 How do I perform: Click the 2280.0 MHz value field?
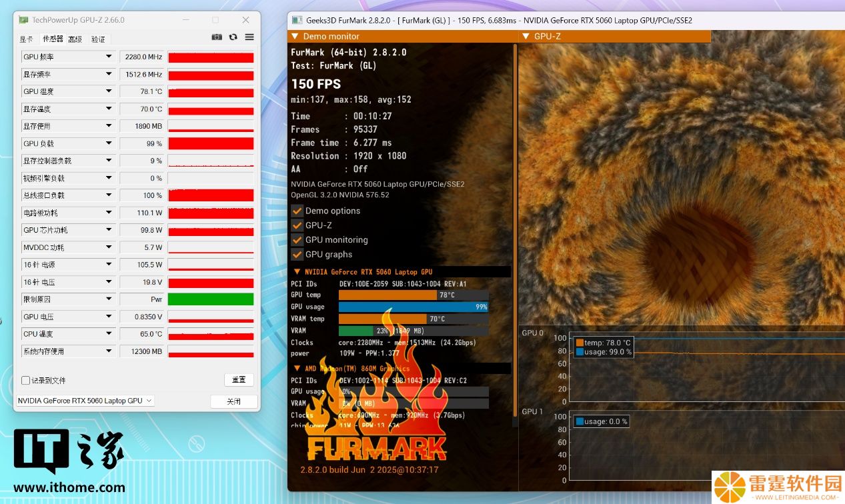(142, 57)
